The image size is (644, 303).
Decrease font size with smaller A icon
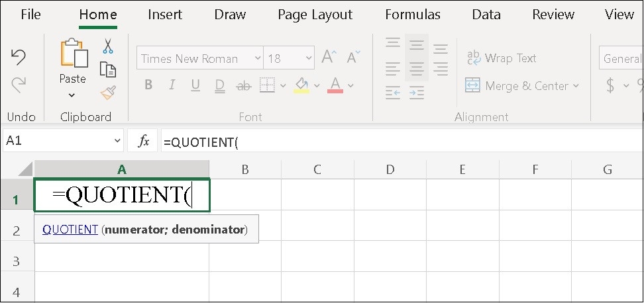pyautogui.click(x=353, y=57)
